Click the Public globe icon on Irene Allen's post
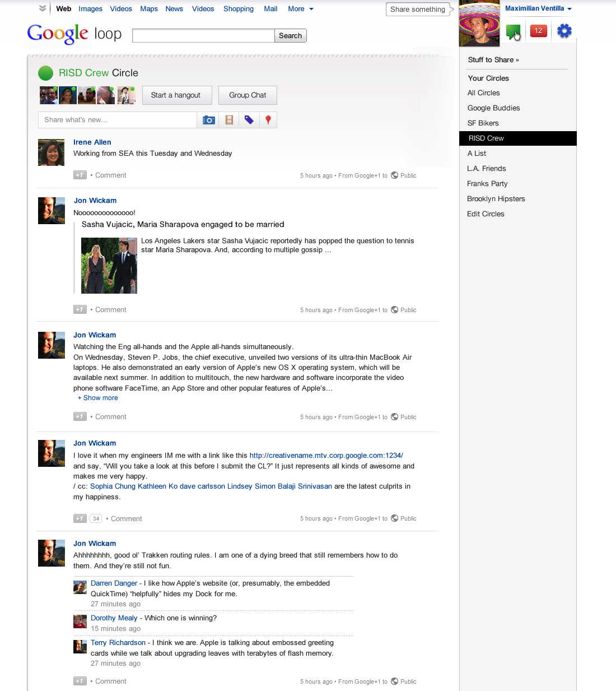This screenshot has height=691, width=616. (395, 175)
